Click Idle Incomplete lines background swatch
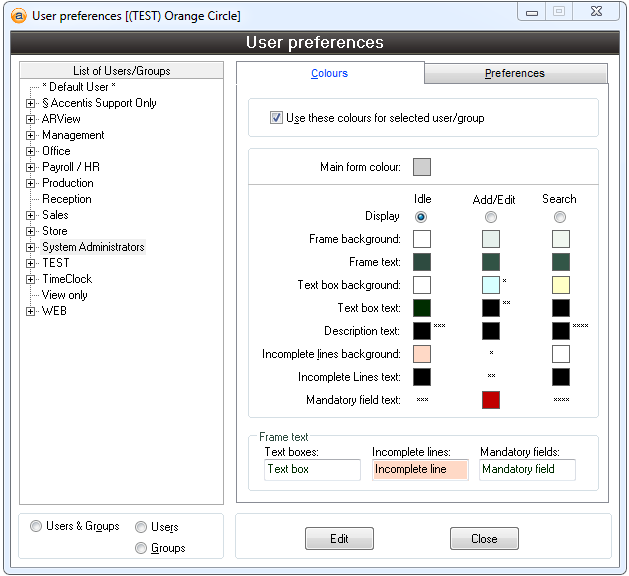 422,354
